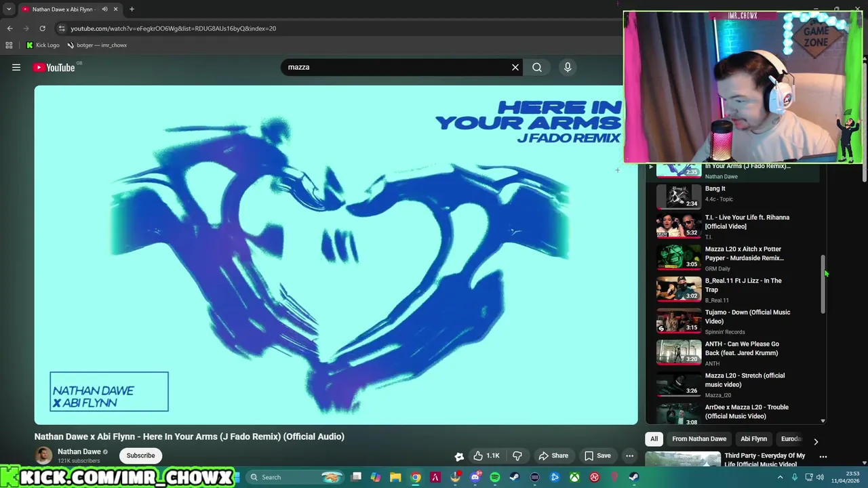Click playlist scroll down arrow
The height and width of the screenshot is (488, 868).
(x=823, y=421)
